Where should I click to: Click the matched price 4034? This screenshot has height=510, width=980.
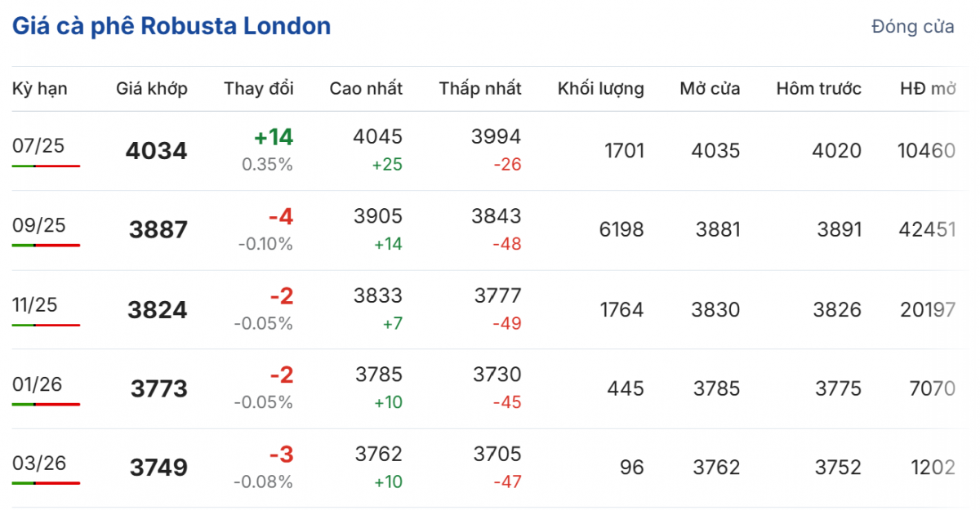coord(157,151)
